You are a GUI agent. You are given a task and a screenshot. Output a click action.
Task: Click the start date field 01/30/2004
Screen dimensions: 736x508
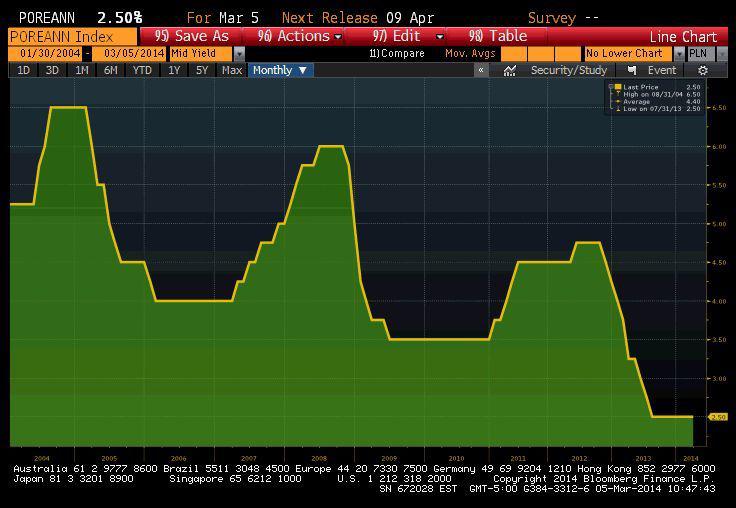[x=46, y=54]
